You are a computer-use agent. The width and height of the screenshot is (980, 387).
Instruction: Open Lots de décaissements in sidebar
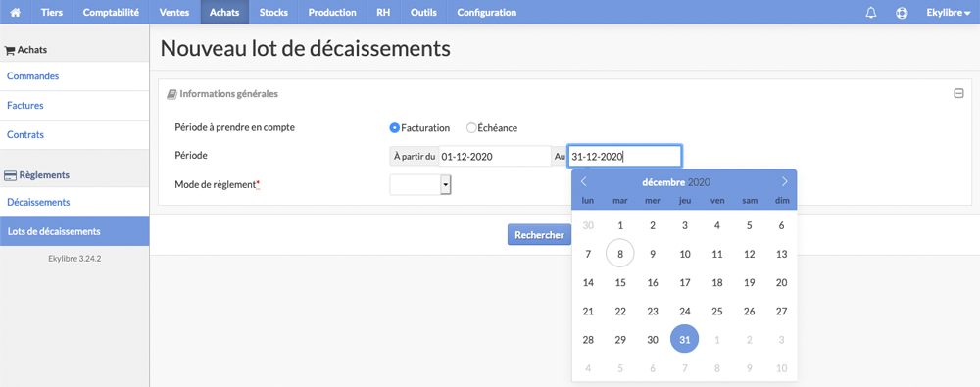pyautogui.click(x=74, y=231)
